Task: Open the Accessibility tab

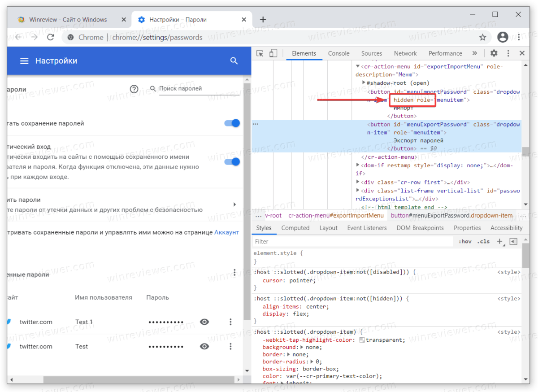Action: (x=507, y=228)
